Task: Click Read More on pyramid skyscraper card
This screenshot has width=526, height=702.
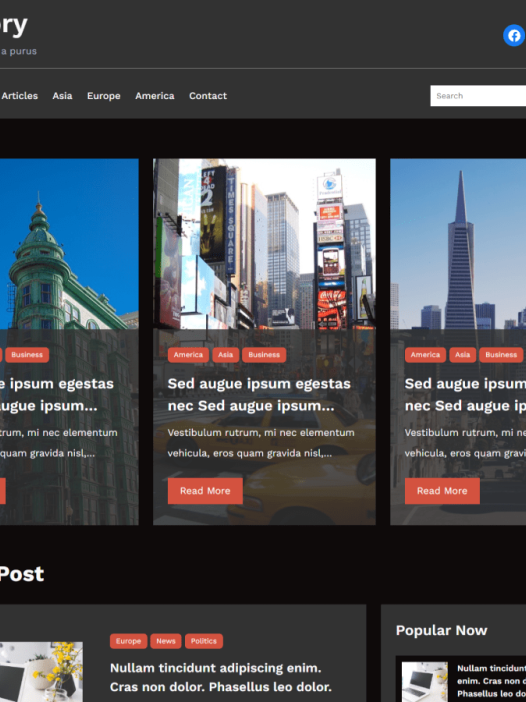Action: pyautogui.click(x=442, y=491)
